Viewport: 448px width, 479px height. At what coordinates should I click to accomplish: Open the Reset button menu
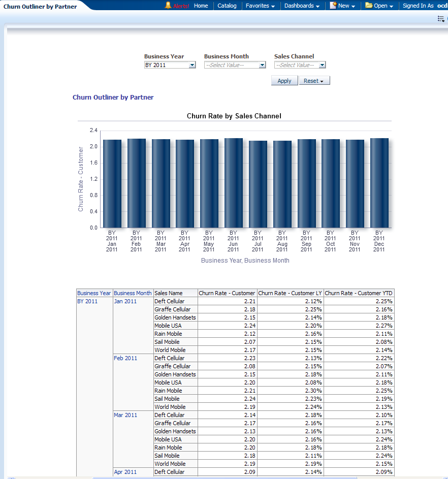click(314, 81)
